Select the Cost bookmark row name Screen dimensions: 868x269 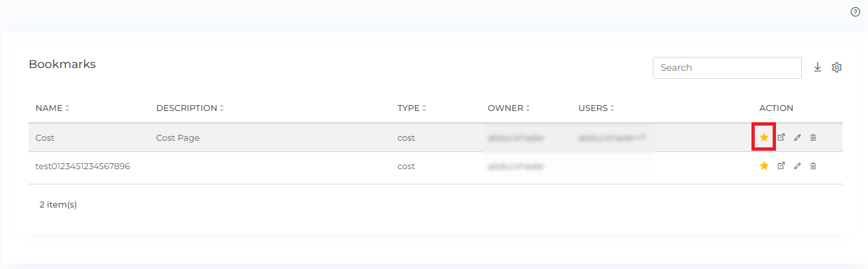tap(45, 137)
